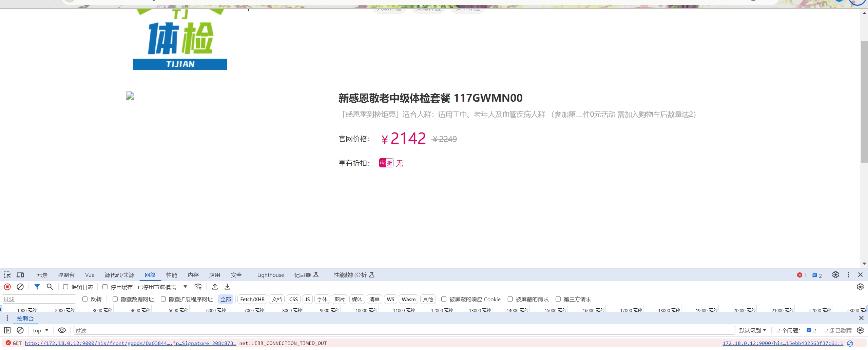This screenshot has height=350, width=868.
Task: Open 默认级别 log level dropdown
Action: [753, 330]
